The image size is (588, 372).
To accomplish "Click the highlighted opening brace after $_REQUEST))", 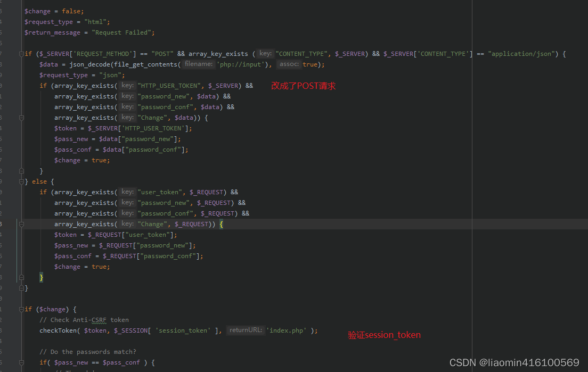I will click(x=221, y=225).
